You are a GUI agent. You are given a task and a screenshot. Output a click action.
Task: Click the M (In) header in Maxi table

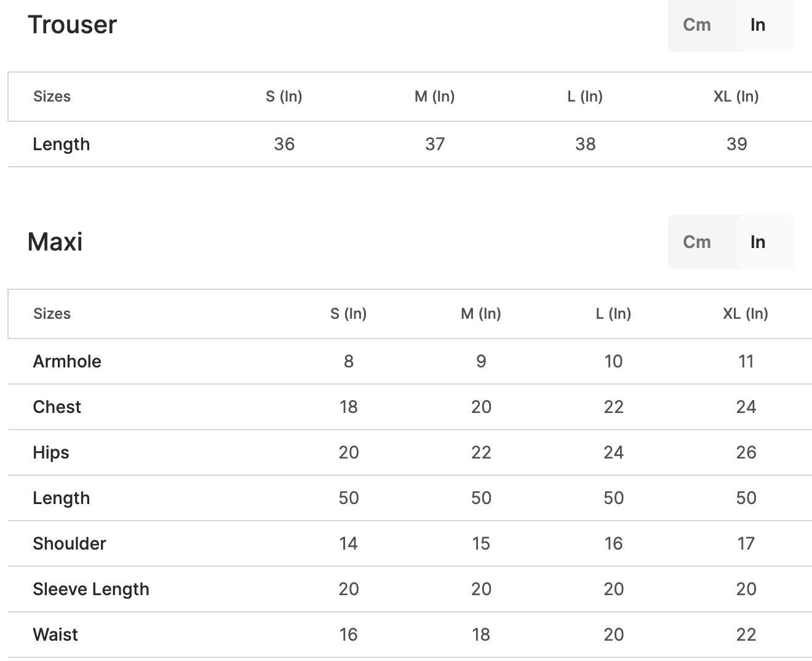(480, 313)
